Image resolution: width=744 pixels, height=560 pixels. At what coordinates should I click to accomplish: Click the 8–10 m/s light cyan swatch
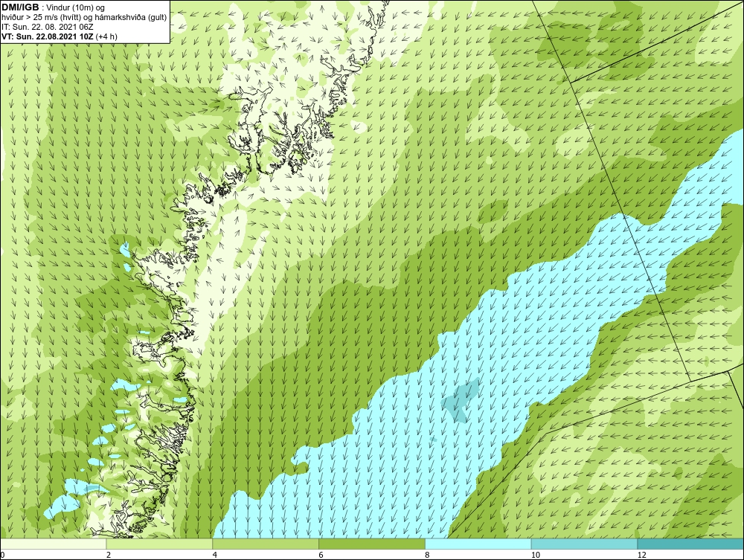[478, 544]
